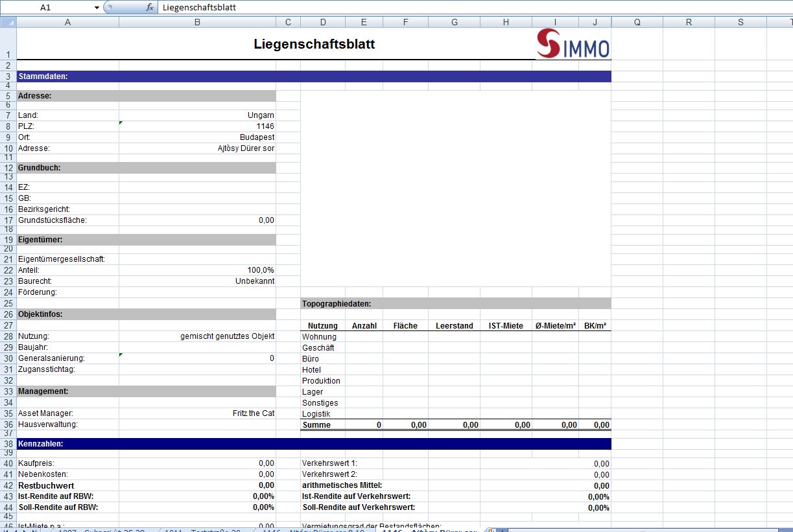The height and width of the screenshot is (532, 793).
Task: Select the gemischt genutztes Objekt cell
Action: click(198, 336)
